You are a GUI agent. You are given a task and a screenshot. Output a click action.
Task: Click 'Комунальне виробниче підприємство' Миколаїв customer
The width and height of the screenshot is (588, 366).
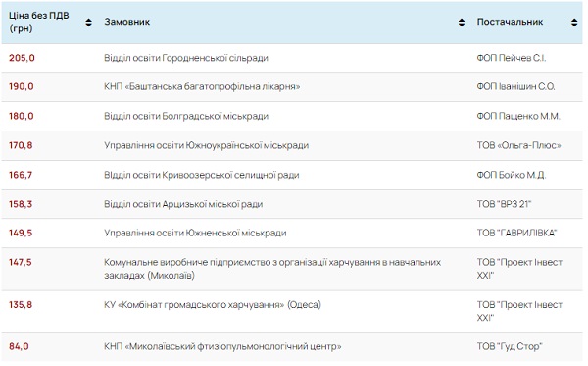(x=272, y=269)
